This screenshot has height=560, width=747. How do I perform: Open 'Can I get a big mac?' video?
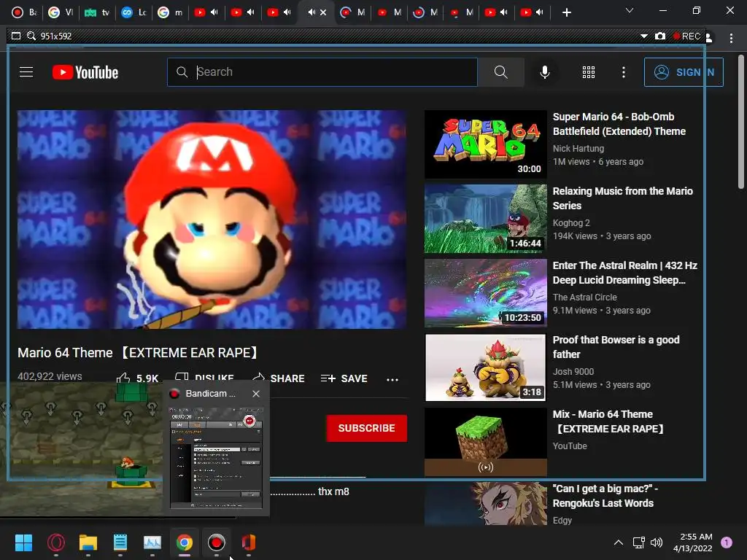(x=605, y=496)
